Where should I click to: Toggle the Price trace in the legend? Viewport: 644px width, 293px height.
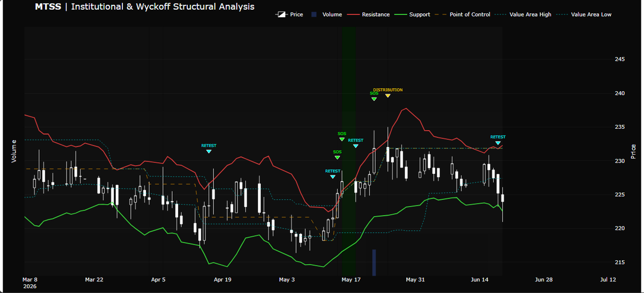[289, 14]
